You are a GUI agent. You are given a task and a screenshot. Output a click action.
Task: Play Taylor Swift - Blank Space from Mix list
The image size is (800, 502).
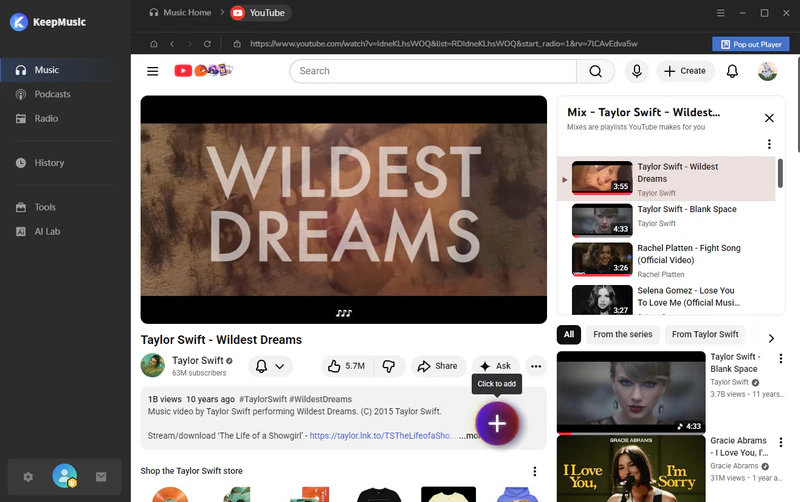tap(666, 220)
